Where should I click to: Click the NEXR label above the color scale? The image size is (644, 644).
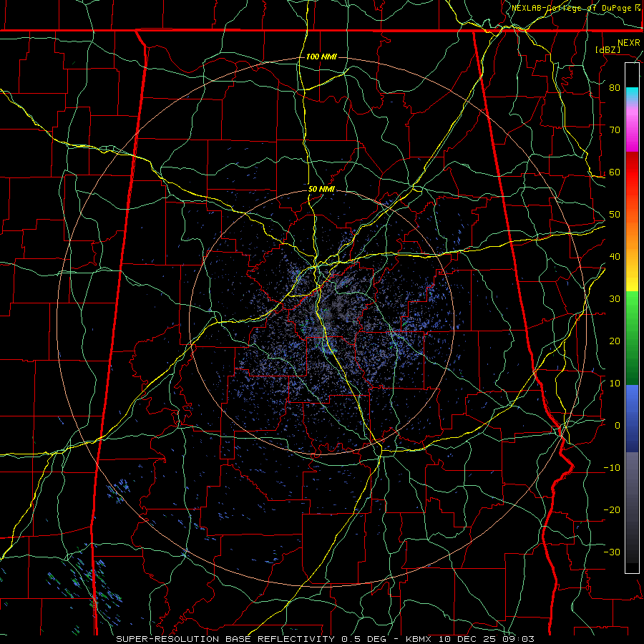click(x=628, y=43)
